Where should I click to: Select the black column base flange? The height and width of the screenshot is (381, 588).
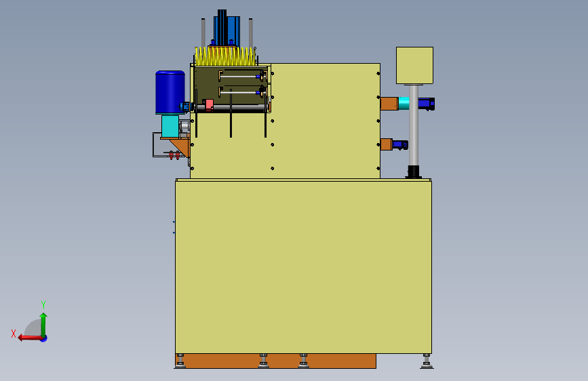(413, 172)
